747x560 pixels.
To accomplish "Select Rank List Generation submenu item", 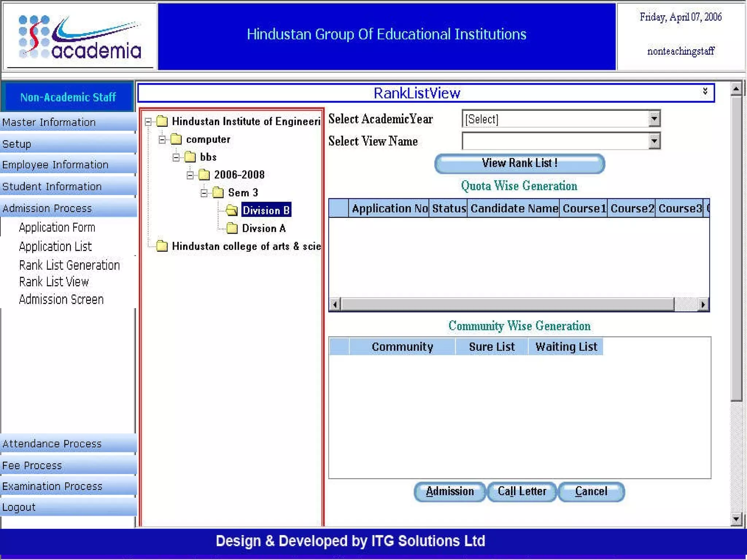I will pos(69,265).
